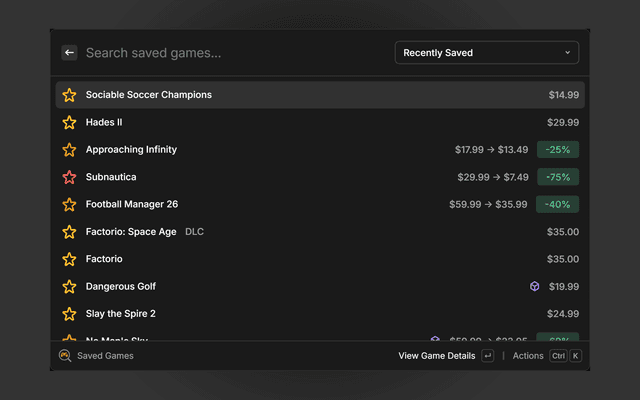Click the DLC label on Factorio: Space Age

pyautogui.click(x=194, y=232)
